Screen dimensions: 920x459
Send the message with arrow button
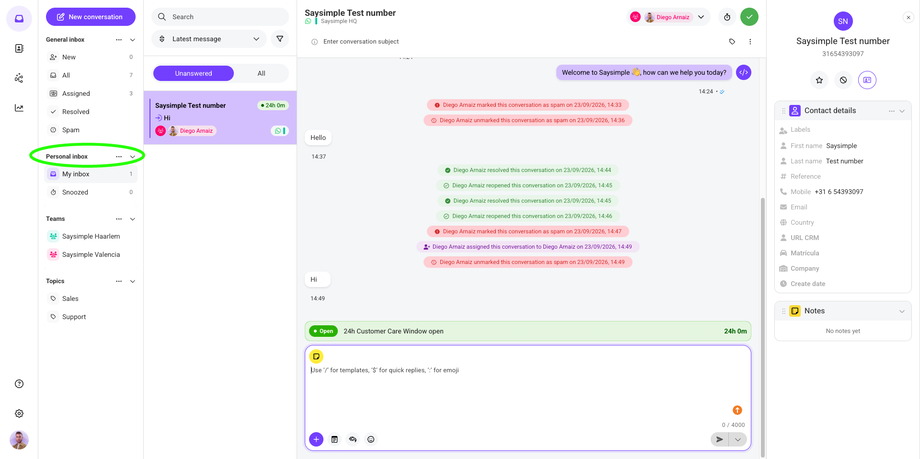[x=719, y=439]
